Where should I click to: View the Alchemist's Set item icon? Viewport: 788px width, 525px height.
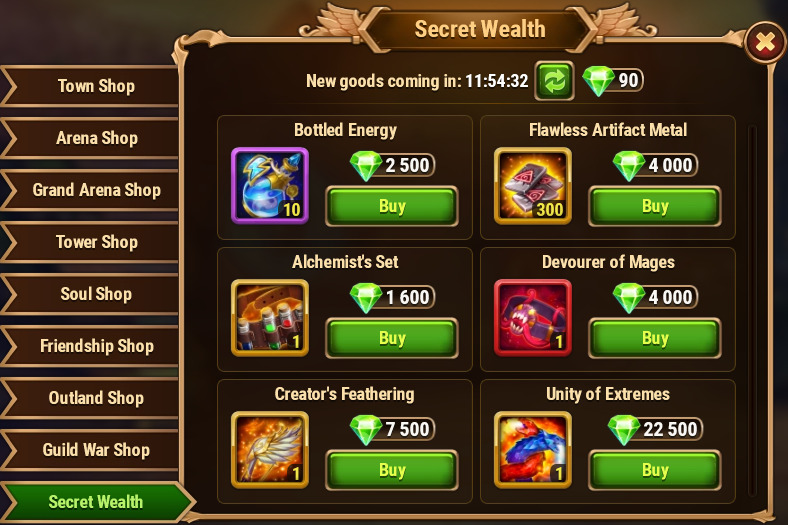[270, 318]
